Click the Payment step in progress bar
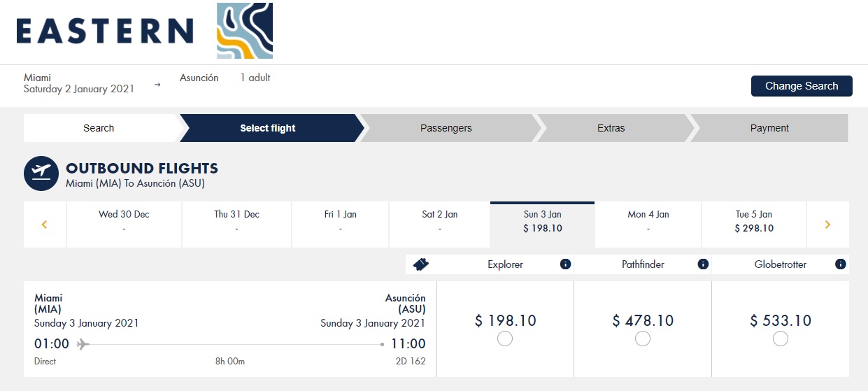The width and height of the screenshot is (868, 391). [x=769, y=128]
